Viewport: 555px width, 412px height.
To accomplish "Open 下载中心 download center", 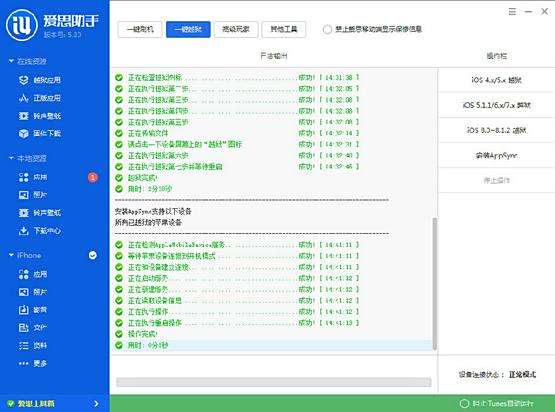I will [x=40, y=231].
